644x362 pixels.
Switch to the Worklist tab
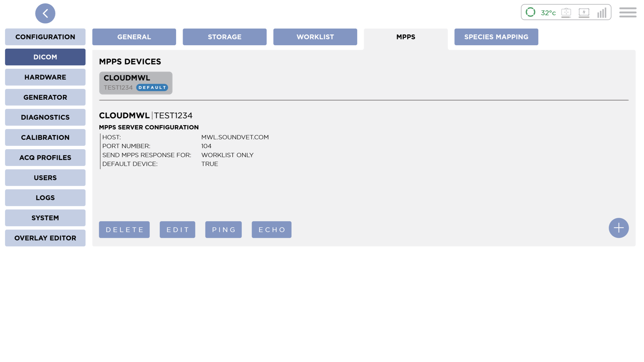point(315,37)
